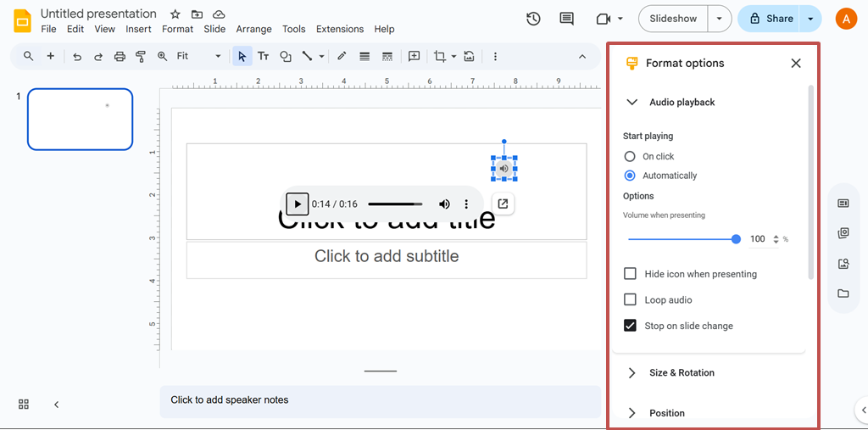
Task: Click the crop image tool
Action: tap(440, 56)
